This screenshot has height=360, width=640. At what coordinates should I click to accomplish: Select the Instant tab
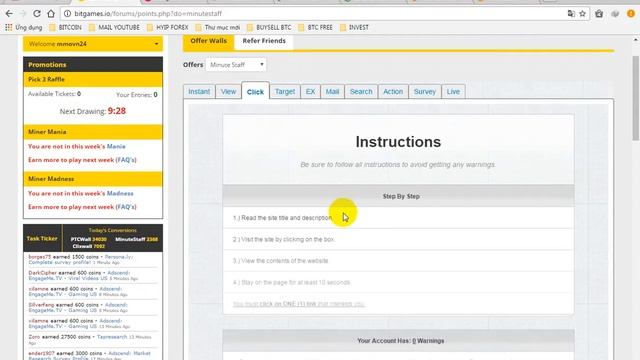click(x=199, y=91)
